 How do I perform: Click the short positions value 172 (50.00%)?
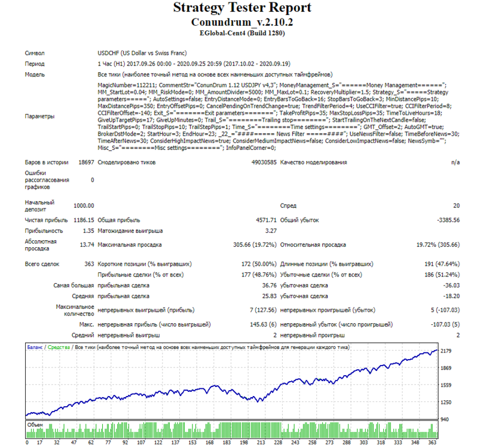259,264
